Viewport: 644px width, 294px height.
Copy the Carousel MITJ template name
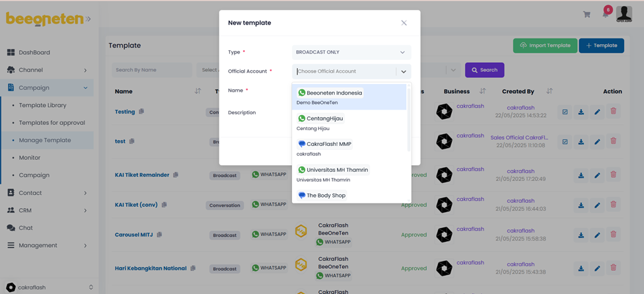point(160,235)
